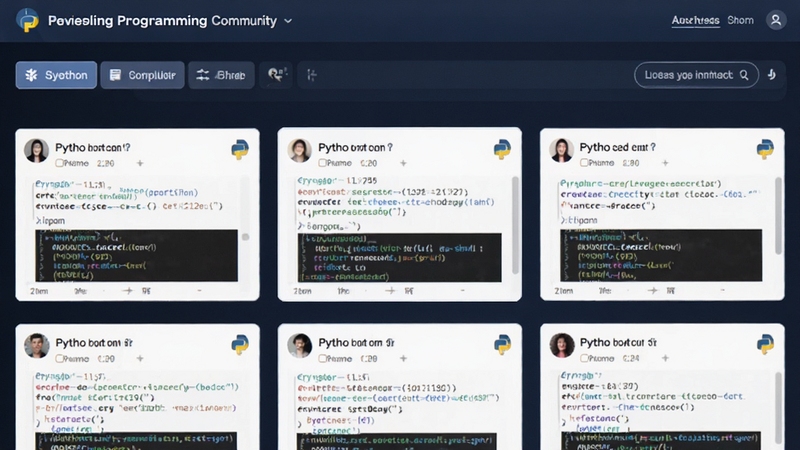Click Python badge on Pytho bort con? card
The image size is (800, 450).
pyautogui.click(x=240, y=149)
